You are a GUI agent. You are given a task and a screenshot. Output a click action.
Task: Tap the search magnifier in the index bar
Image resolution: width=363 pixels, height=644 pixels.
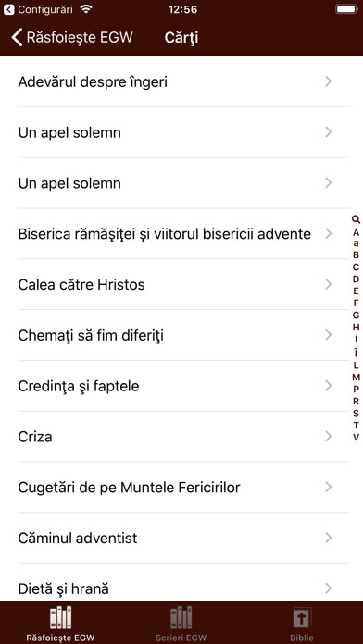(356, 219)
